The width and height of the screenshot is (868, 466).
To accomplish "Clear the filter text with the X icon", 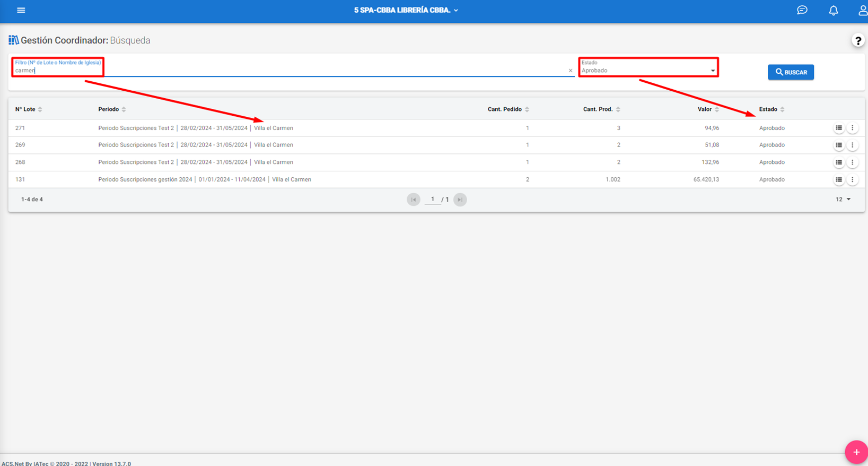I will click(x=571, y=70).
